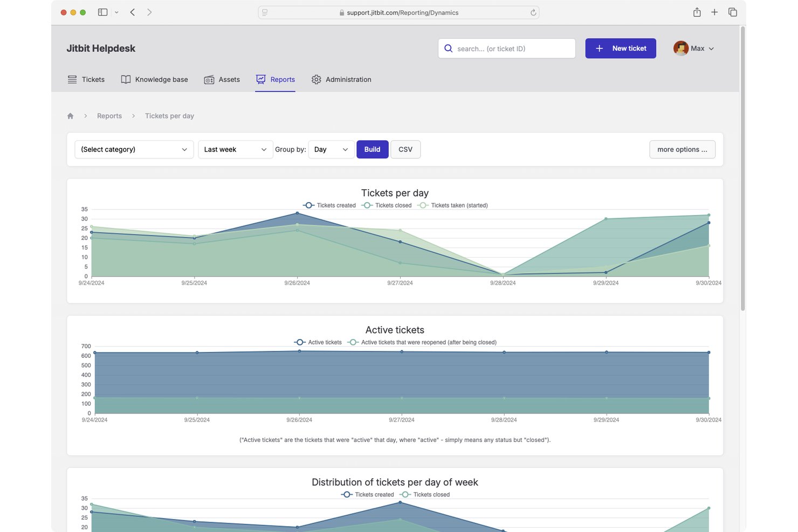Click the 9/30/2024 Tickets closed data point
The image size is (798, 532).
[x=708, y=215]
